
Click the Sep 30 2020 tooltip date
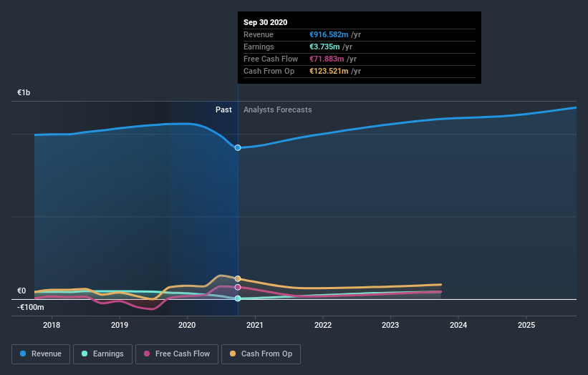(266, 22)
